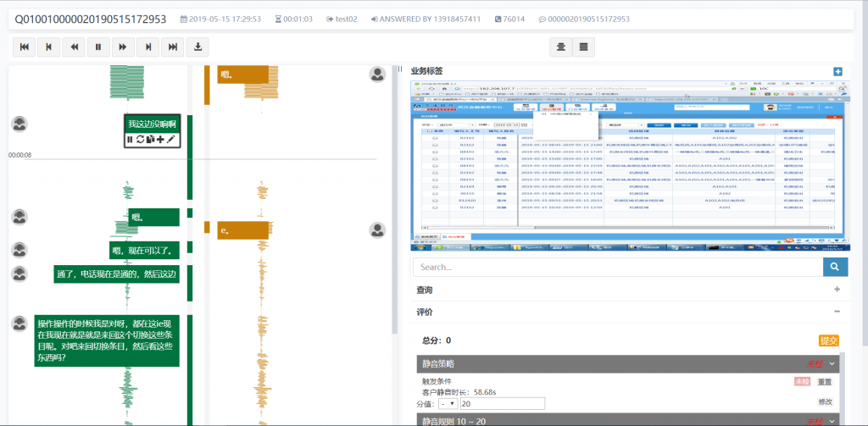
Task: Click the 重置 reset button
Action: coord(824,382)
